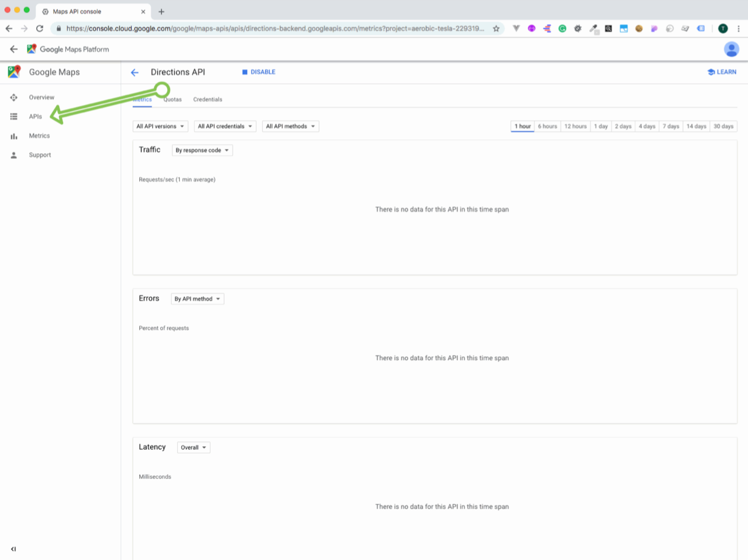
Task: Open new browser tab with plus
Action: [x=161, y=11]
